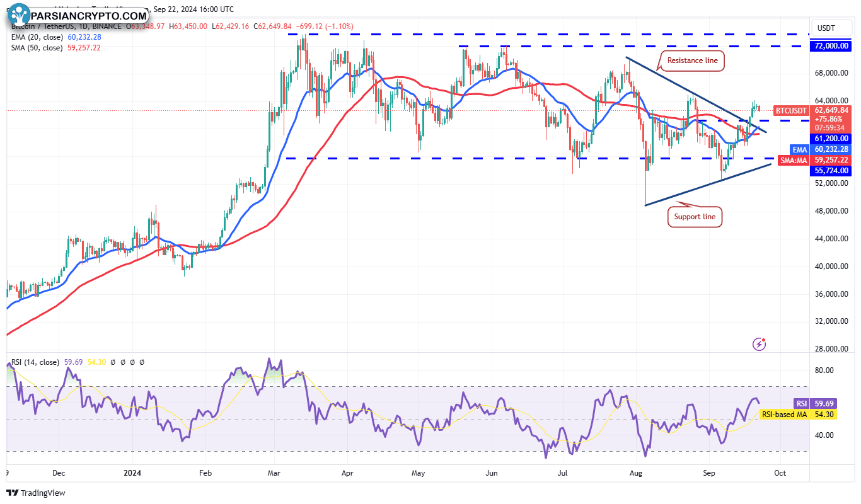The width and height of the screenshot is (861, 504).
Task: Click the 48,000.00 price axis tick
Action: pos(831,211)
